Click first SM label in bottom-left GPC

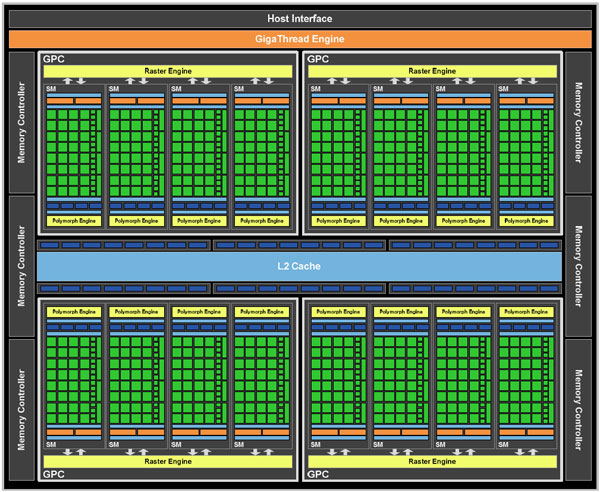(x=51, y=445)
